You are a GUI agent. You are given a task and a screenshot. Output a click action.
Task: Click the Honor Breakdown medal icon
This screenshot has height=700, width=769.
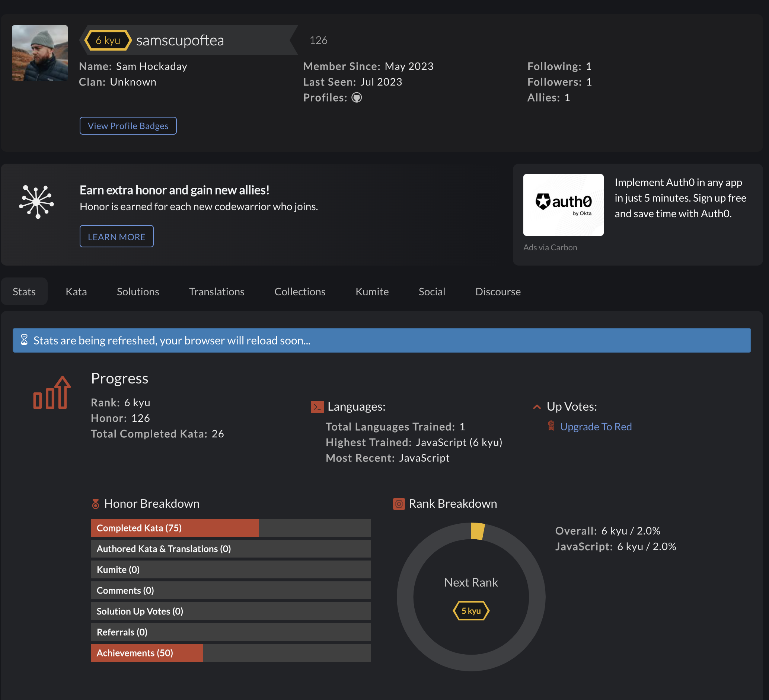(95, 504)
